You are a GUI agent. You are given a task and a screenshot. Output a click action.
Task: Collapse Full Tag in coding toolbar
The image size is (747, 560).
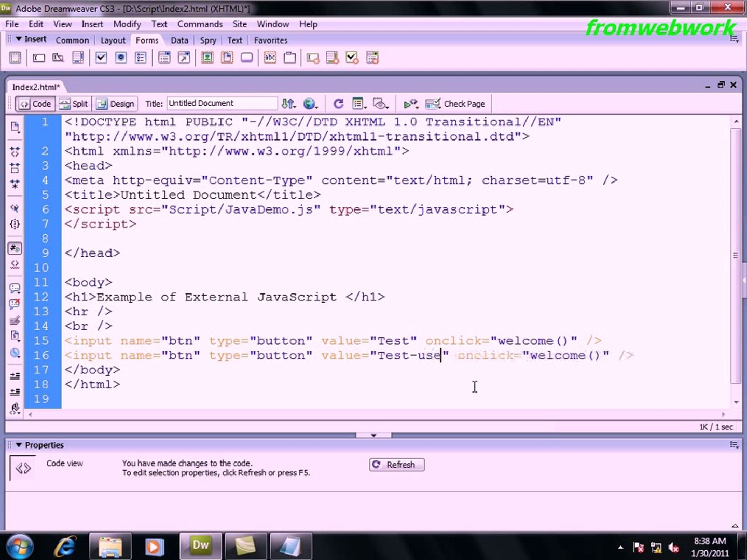coord(15,151)
